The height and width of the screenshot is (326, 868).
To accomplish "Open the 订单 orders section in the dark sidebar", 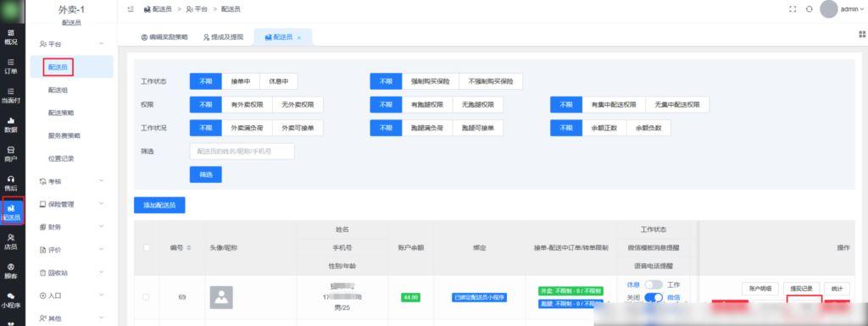I will pyautogui.click(x=10, y=66).
